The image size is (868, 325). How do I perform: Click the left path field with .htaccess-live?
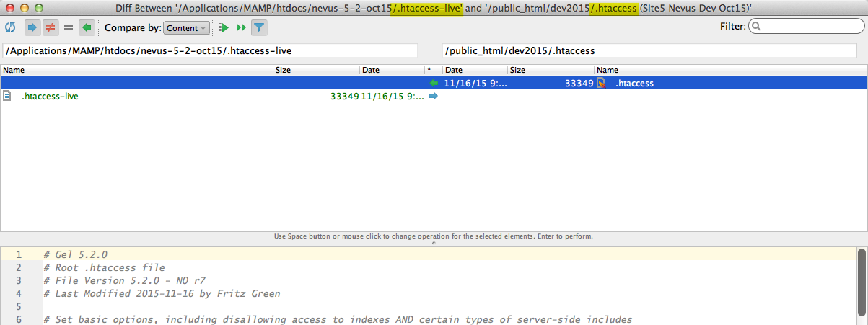pos(211,51)
